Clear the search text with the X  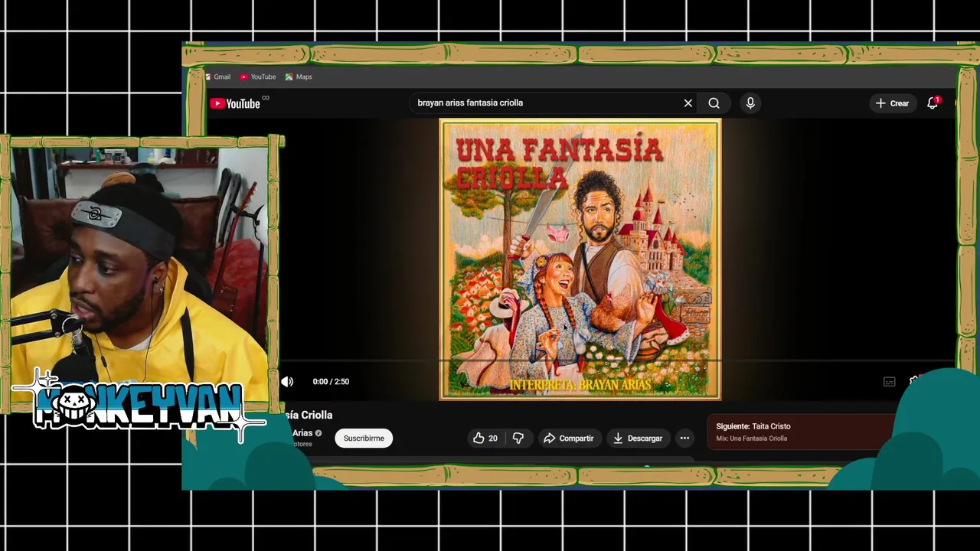[688, 103]
